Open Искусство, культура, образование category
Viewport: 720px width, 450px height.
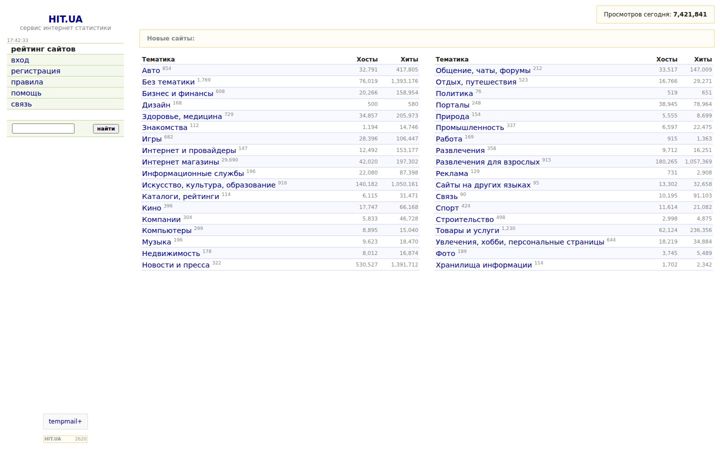click(x=208, y=185)
